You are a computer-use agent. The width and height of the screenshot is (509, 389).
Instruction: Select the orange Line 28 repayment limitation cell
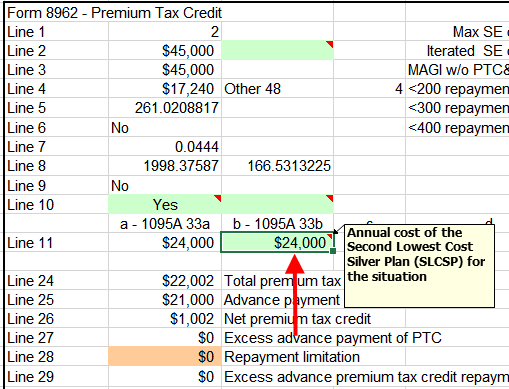click(165, 356)
